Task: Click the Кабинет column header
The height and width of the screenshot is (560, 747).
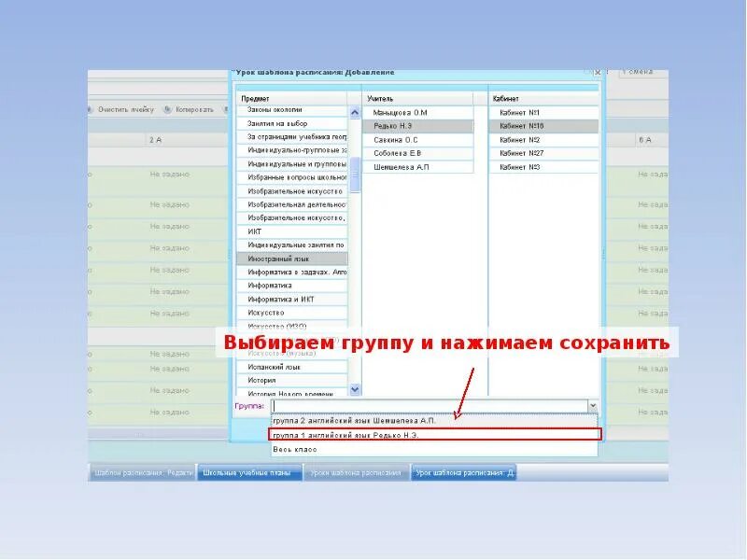Action: 544,99
